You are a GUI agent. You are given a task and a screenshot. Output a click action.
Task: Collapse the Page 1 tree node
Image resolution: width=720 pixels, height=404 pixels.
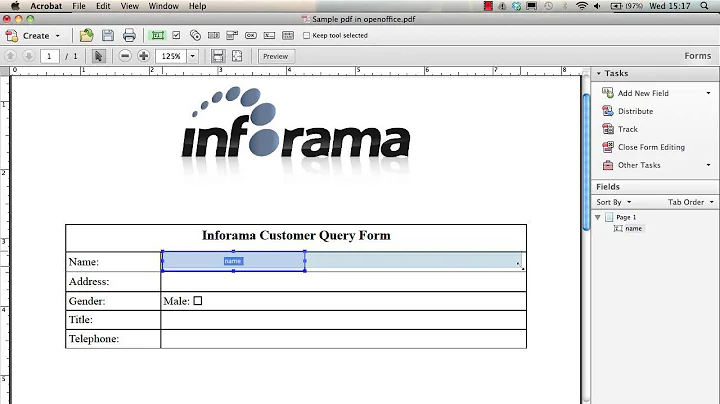click(x=597, y=217)
